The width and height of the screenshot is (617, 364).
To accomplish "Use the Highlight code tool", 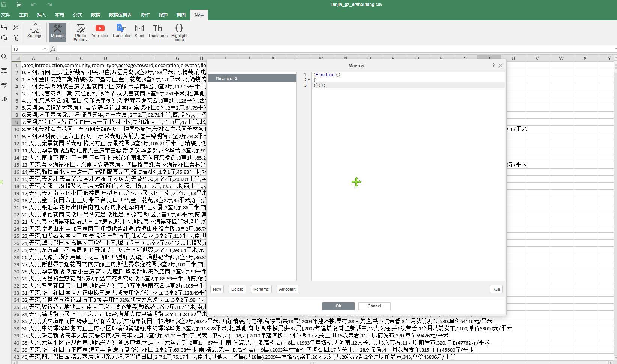I will (179, 32).
